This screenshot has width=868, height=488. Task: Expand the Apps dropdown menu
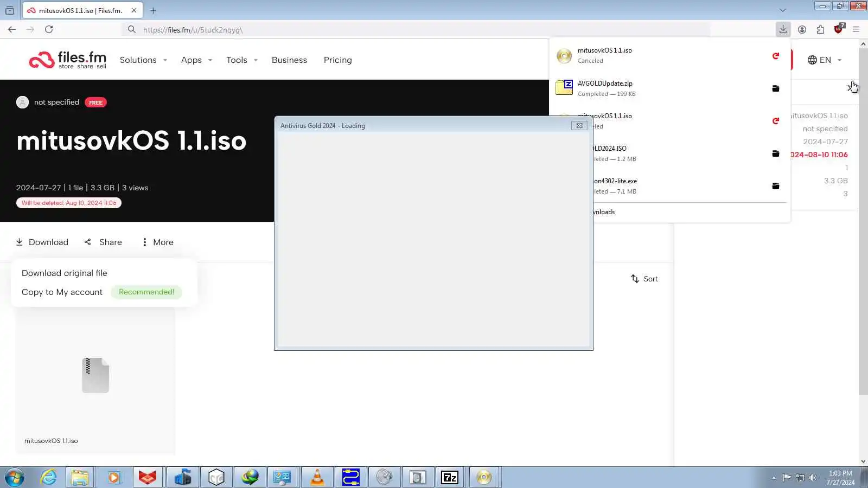click(196, 60)
